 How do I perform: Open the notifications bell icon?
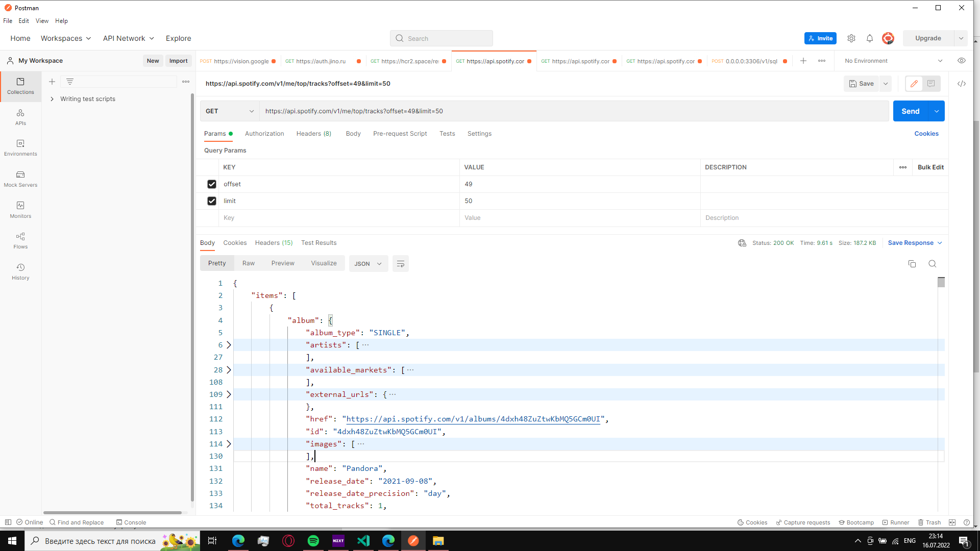(870, 38)
